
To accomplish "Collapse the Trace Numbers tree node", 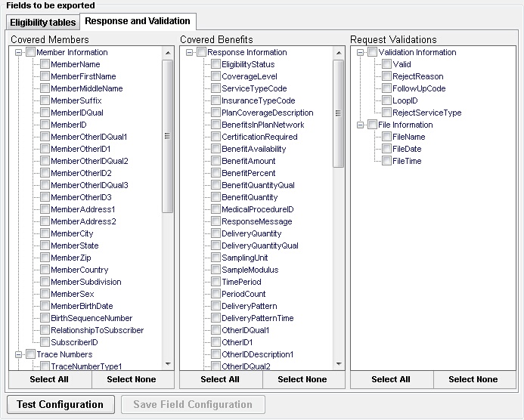I will (x=18, y=354).
